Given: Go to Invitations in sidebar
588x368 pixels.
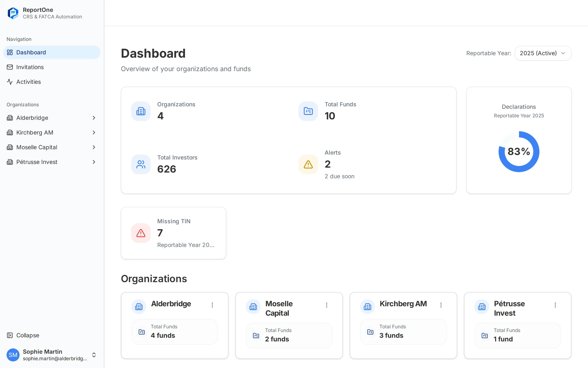Looking at the screenshot, I should click(x=51, y=67).
